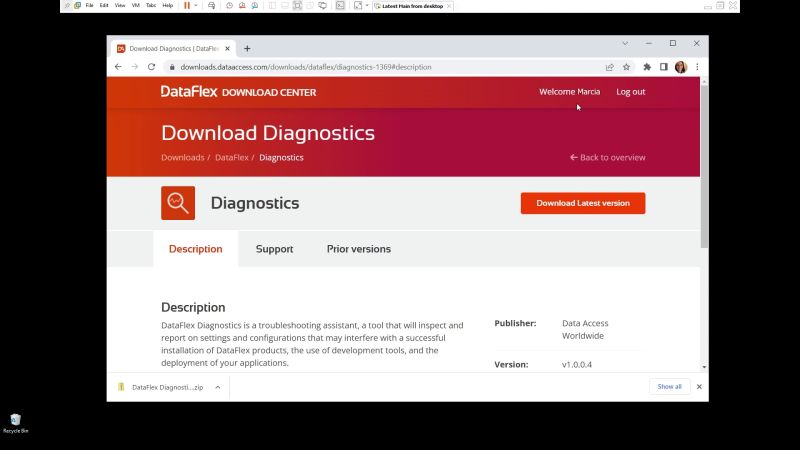The height and width of the screenshot is (450, 800).
Task: Click the DataFlex Download Center logo
Action: tap(238, 92)
